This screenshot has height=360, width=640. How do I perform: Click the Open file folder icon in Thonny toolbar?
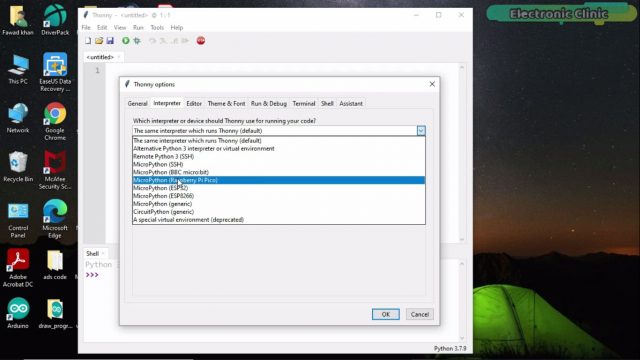click(x=99, y=41)
